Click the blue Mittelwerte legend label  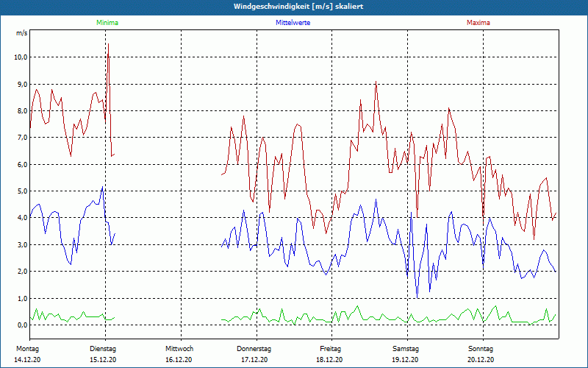click(293, 23)
